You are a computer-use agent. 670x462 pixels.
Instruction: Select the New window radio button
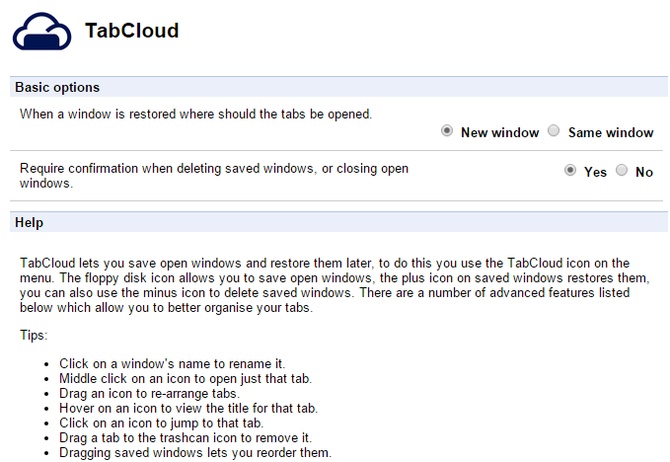[447, 132]
